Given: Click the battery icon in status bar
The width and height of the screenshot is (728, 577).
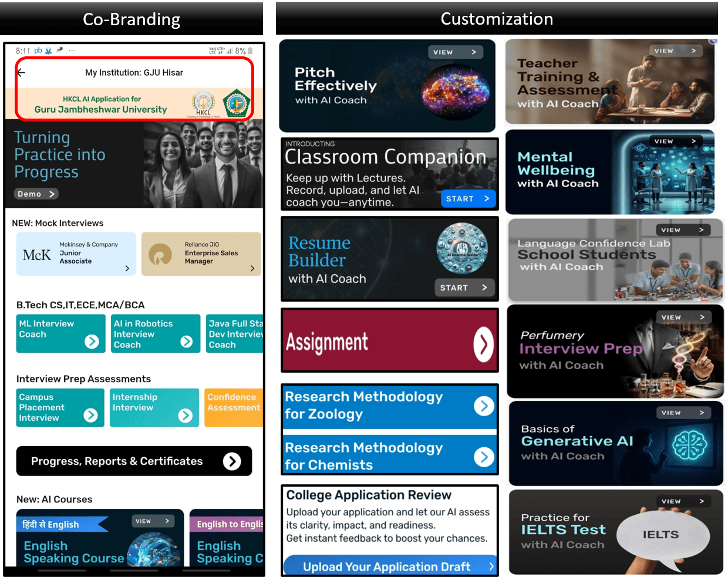Looking at the screenshot, I should (x=250, y=51).
